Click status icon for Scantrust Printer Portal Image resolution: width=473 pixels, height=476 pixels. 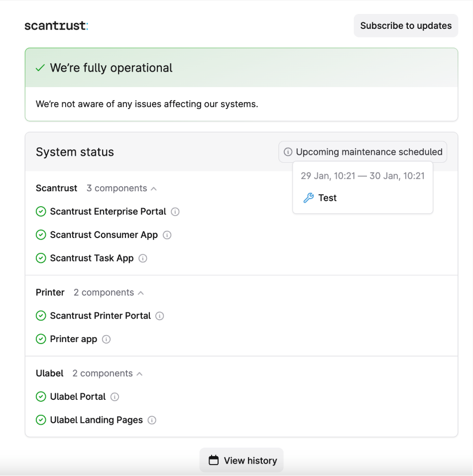tap(41, 316)
